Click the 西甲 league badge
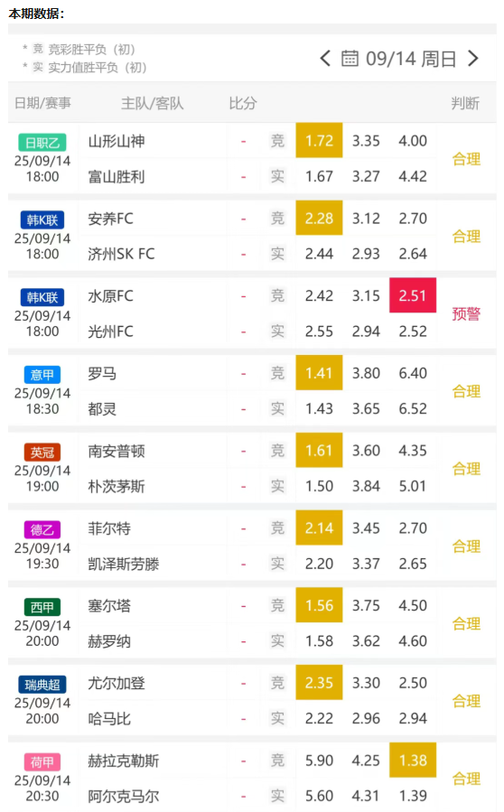 (x=42, y=607)
